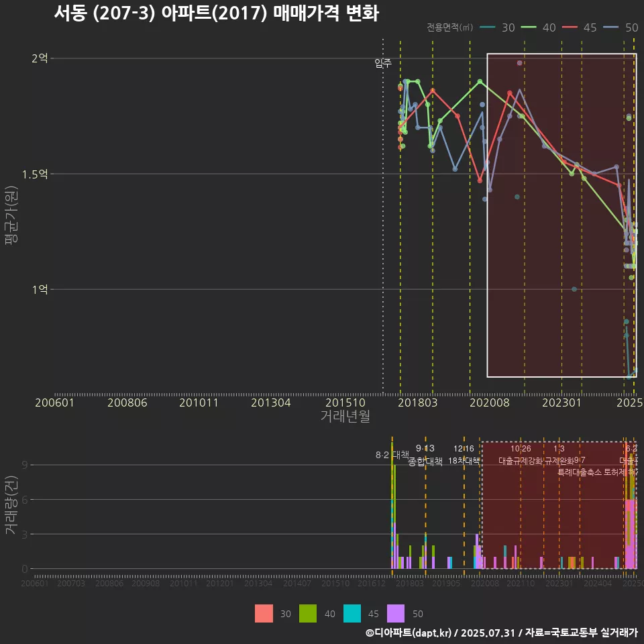Screen dimensions: 644x644
Task: Click the chart title 서동 (207-3) 아파트(2017) 매매가격 변화
Action: (x=217, y=13)
